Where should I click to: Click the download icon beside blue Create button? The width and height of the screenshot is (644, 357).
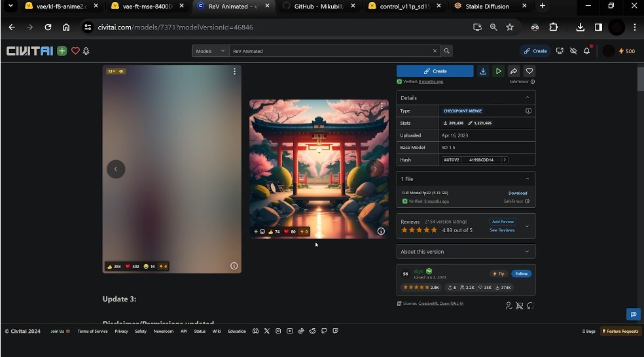point(483,71)
